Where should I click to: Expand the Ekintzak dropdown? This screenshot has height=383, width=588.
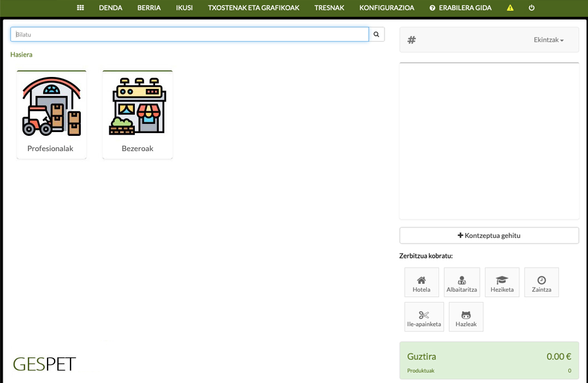pos(548,40)
